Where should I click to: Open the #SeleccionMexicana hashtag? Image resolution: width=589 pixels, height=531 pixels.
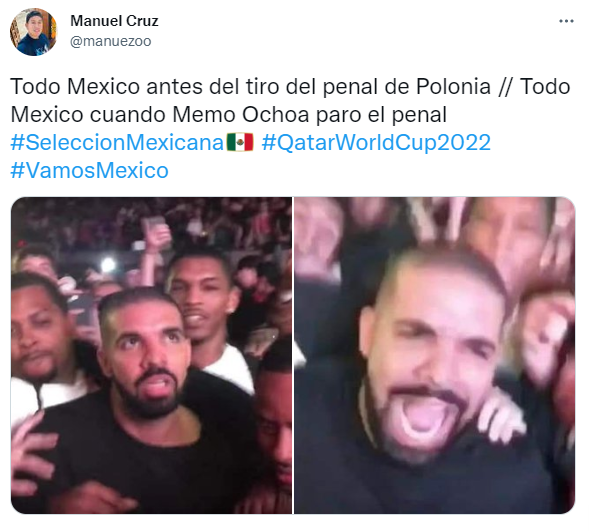coord(117,143)
